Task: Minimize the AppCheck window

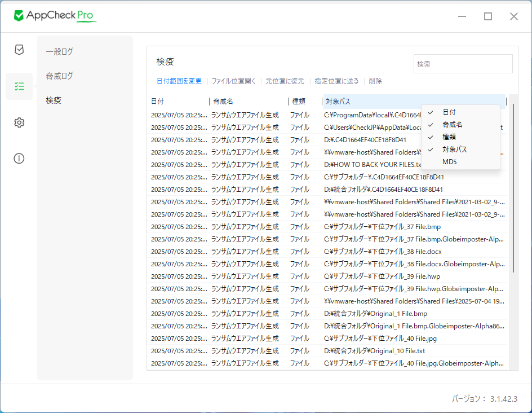Action: click(462, 16)
